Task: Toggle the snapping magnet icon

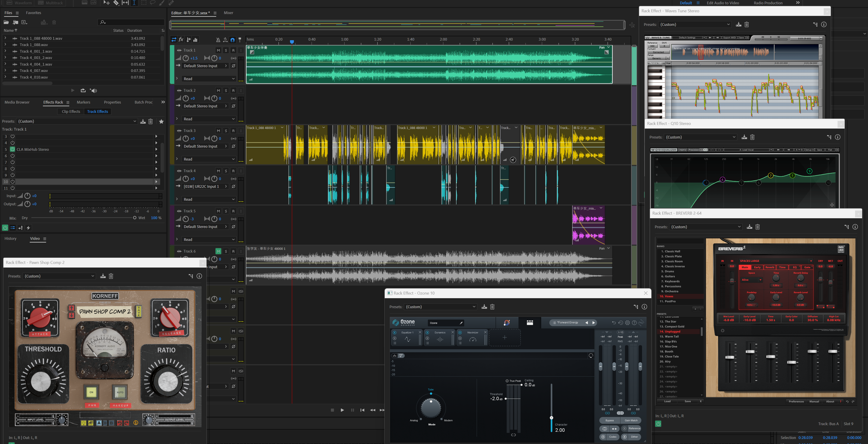Action: click(x=233, y=40)
